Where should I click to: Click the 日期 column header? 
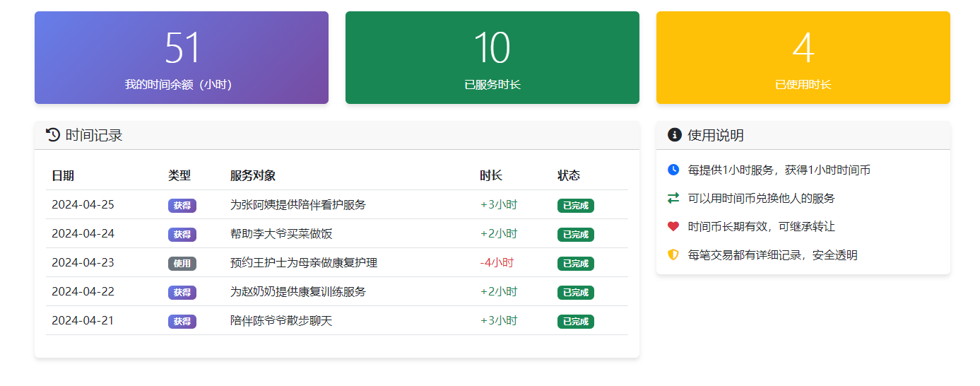tap(63, 175)
